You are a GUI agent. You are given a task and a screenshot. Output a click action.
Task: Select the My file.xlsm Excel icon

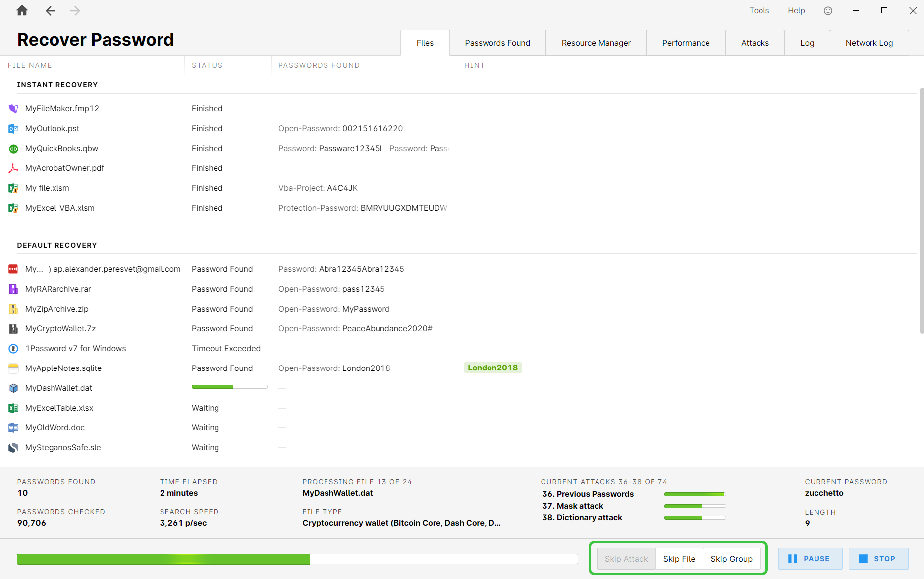pos(13,188)
